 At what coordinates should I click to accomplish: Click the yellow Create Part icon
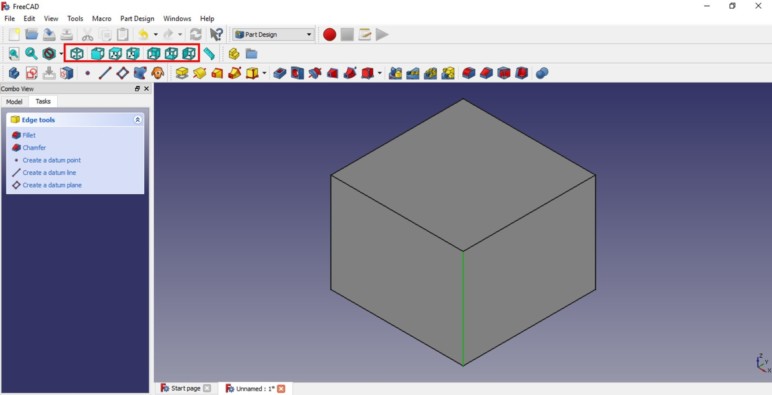click(234, 54)
